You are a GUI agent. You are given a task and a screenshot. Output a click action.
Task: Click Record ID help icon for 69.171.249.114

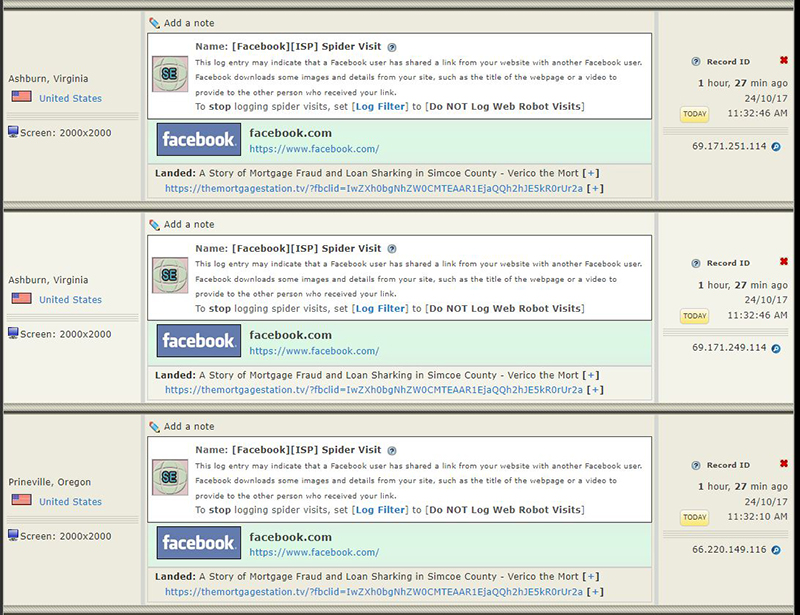pyautogui.click(x=696, y=263)
